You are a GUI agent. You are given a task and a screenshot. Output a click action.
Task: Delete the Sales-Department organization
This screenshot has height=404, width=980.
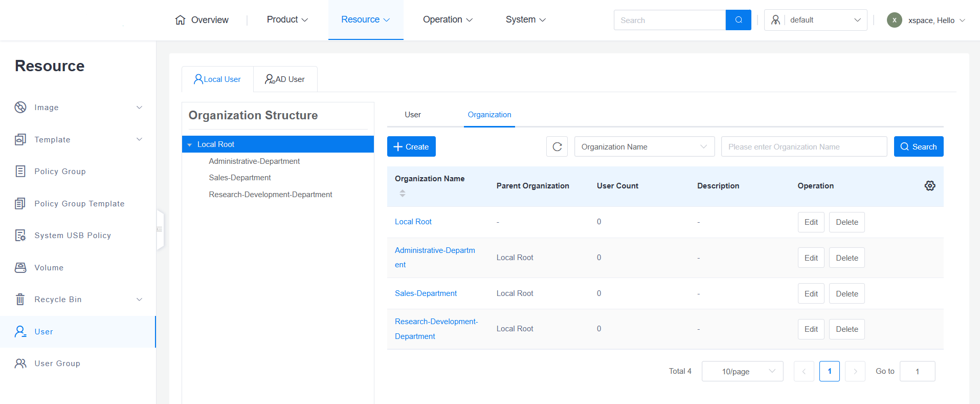coord(847,294)
